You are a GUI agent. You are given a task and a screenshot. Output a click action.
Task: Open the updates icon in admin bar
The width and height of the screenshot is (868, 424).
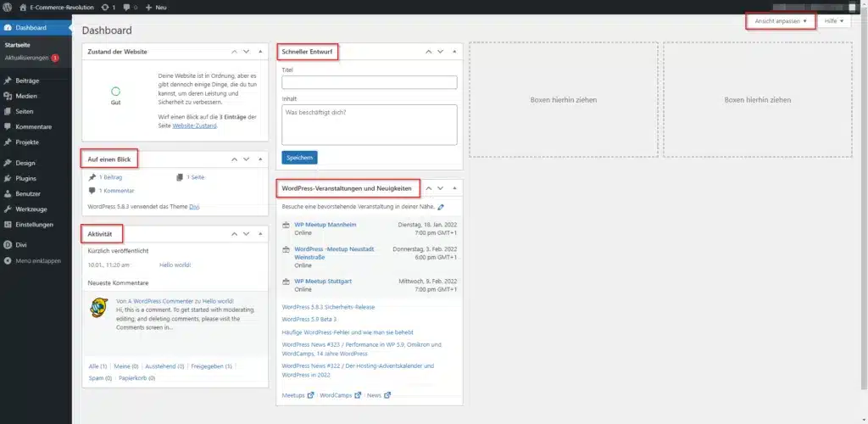point(109,7)
